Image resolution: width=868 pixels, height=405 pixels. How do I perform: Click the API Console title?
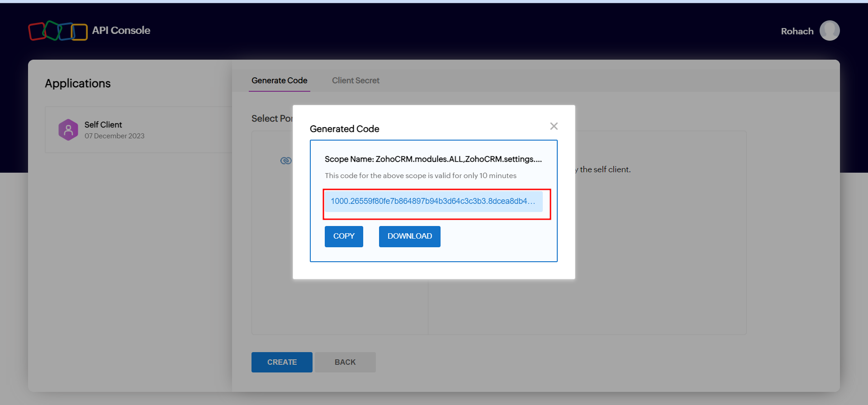tap(121, 30)
